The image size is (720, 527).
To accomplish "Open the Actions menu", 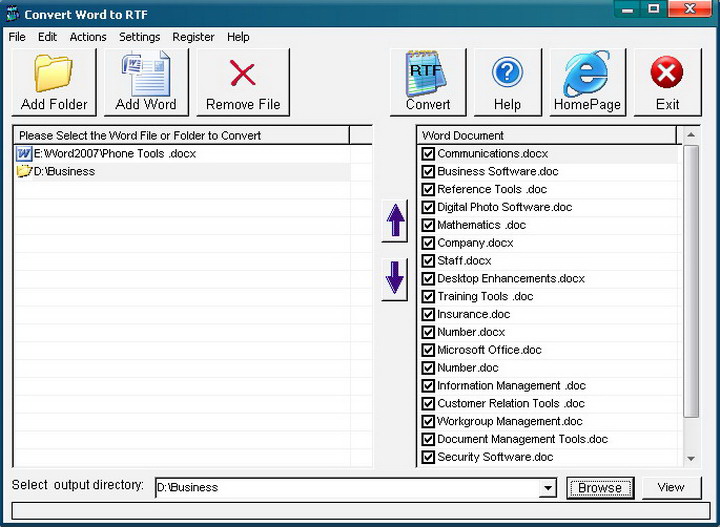I will pyautogui.click(x=88, y=37).
